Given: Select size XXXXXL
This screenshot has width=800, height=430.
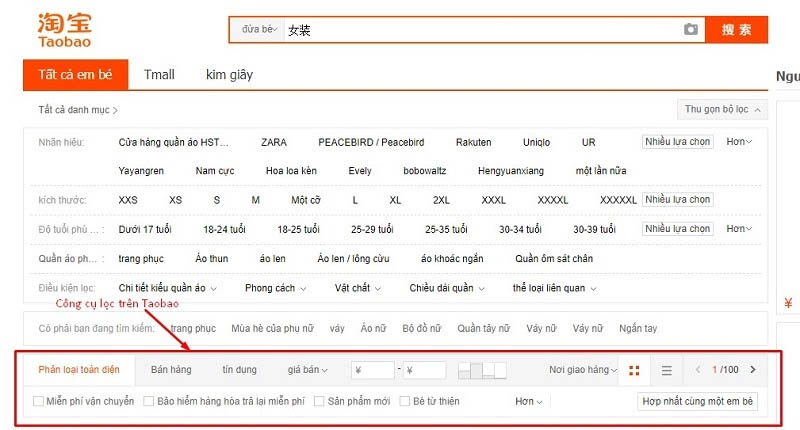Looking at the screenshot, I should pyautogui.click(x=618, y=200).
